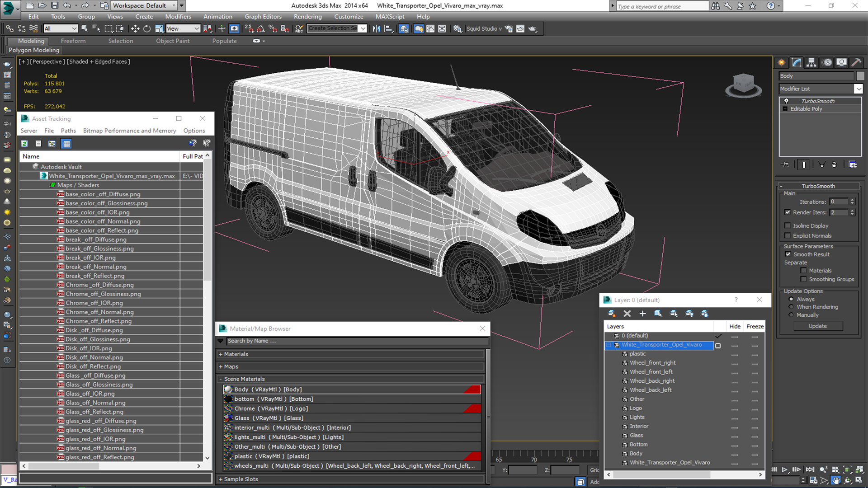
Task: Open the Utilities hammer panel tab
Action: coord(856,62)
